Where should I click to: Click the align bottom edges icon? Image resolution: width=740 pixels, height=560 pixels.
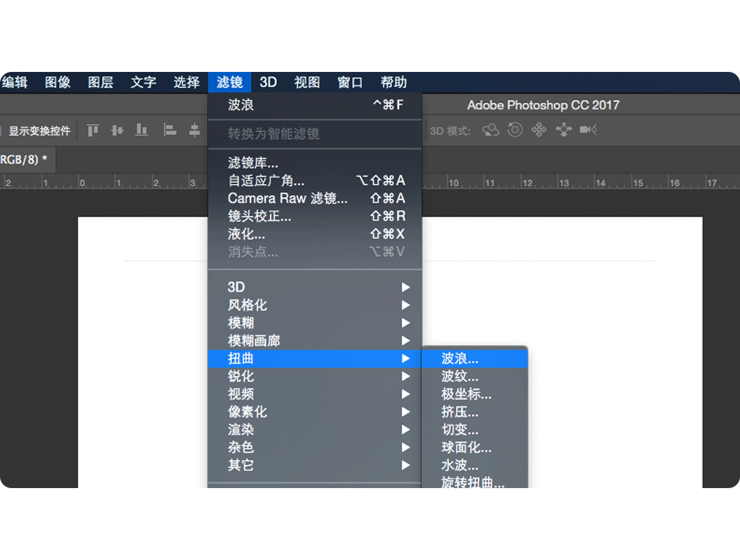[141, 130]
